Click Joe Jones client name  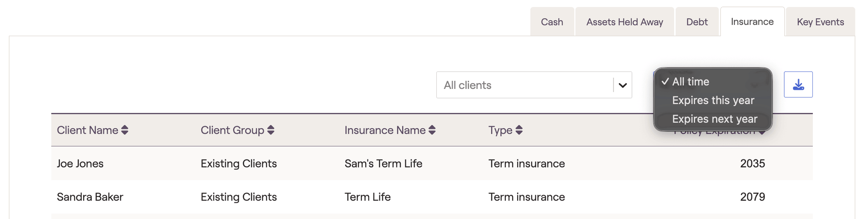click(80, 163)
